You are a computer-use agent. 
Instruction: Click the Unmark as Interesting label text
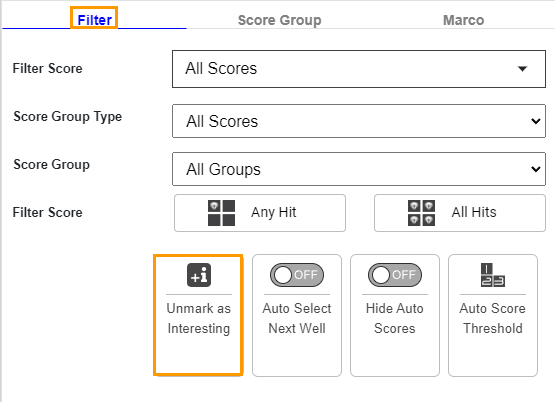tap(199, 318)
